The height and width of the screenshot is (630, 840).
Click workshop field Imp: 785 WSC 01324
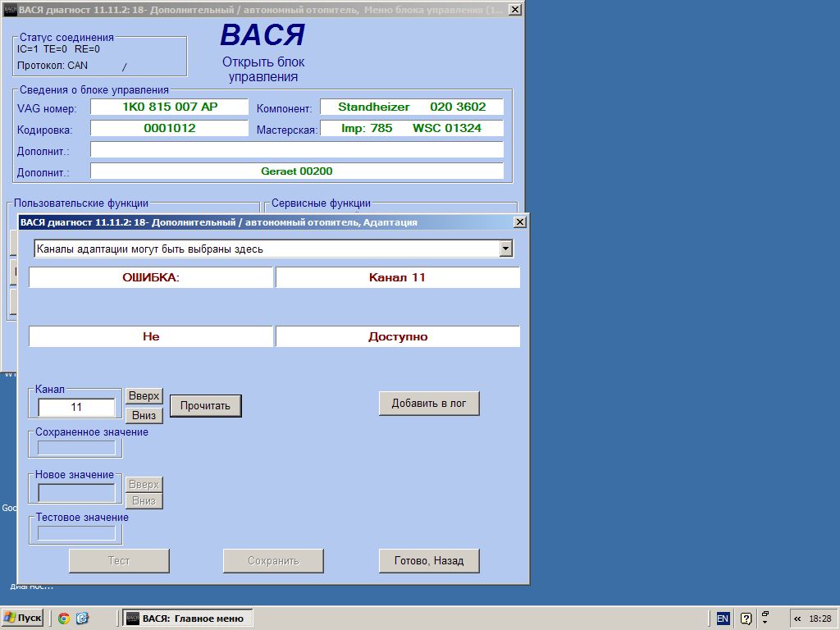coord(412,128)
